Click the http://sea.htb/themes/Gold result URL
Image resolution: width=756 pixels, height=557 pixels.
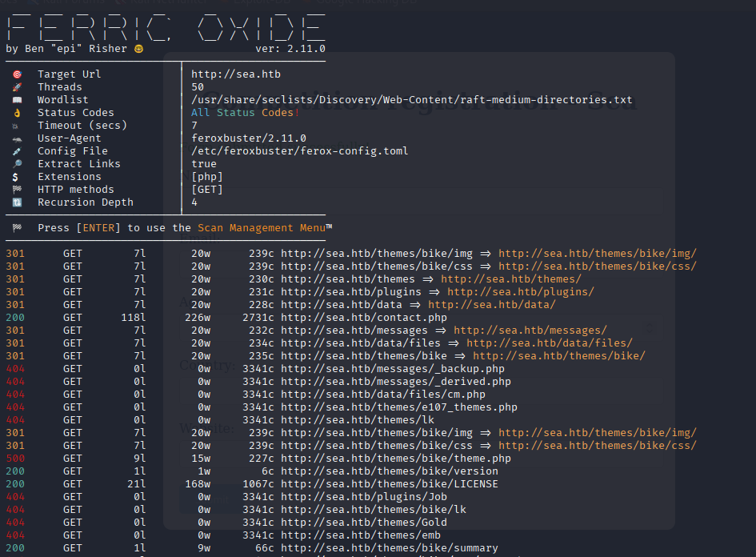click(364, 523)
